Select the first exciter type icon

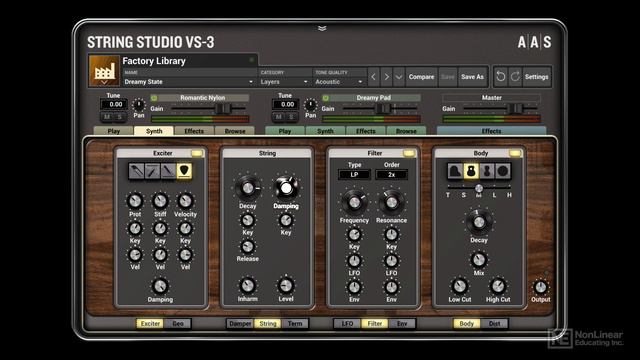point(136,171)
